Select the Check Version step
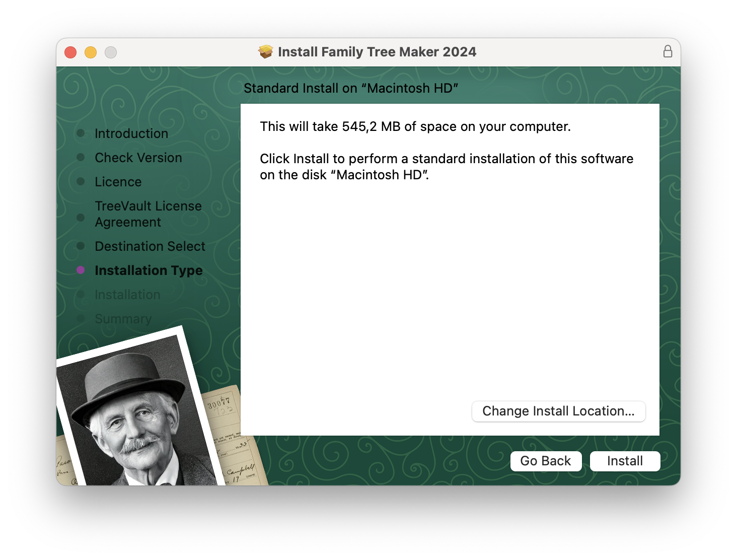The image size is (737, 560). 138,158
